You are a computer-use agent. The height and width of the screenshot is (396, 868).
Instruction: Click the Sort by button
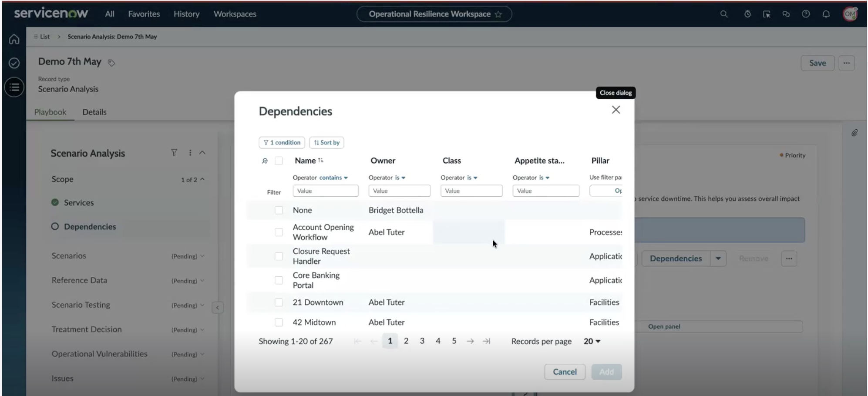(x=326, y=142)
